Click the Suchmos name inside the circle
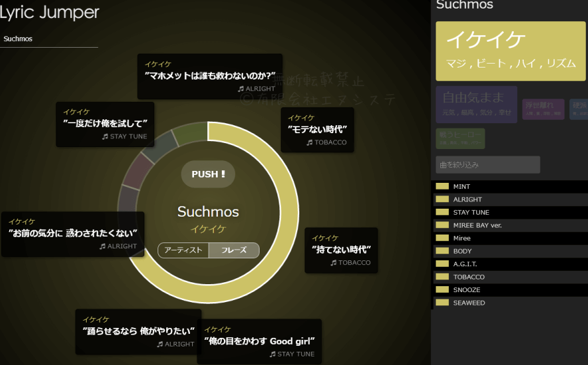The image size is (588, 365). click(208, 211)
